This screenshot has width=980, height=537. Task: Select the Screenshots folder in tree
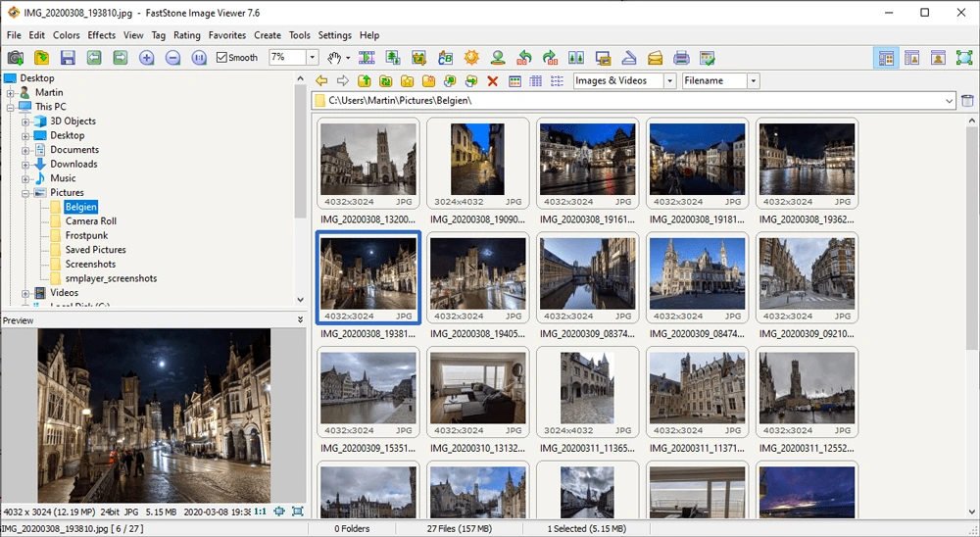tap(90, 265)
